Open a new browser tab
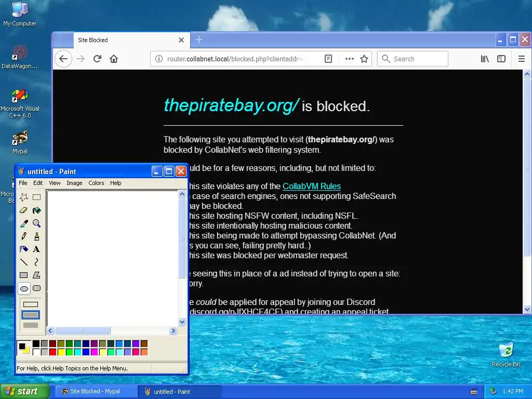This screenshot has width=532, height=399. [x=199, y=39]
